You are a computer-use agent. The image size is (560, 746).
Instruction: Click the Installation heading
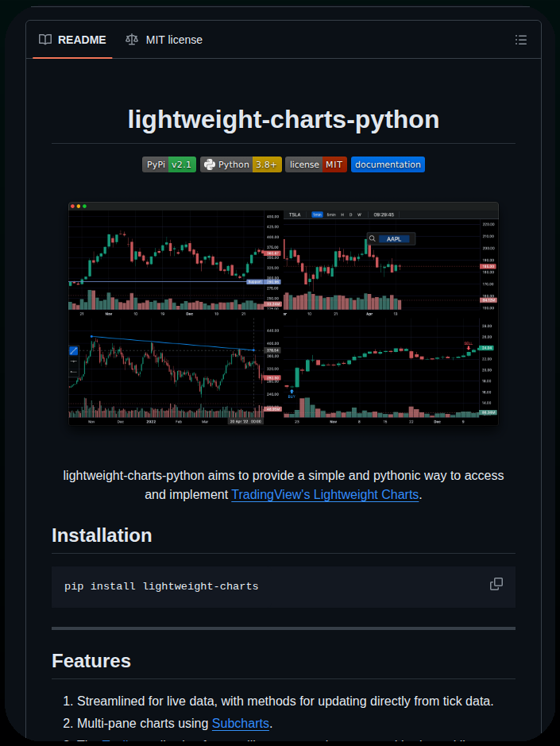[x=102, y=535]
